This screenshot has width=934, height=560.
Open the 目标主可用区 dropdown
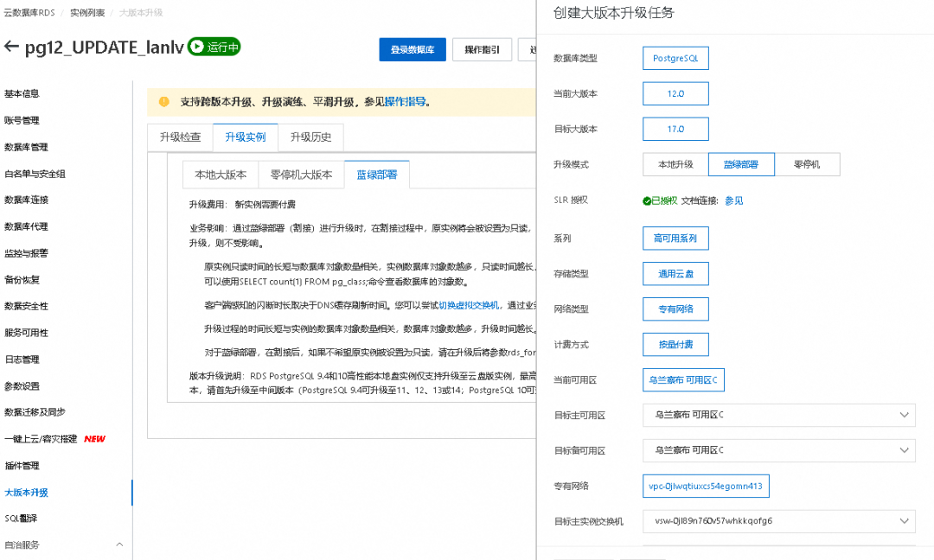tap(779, 415)
